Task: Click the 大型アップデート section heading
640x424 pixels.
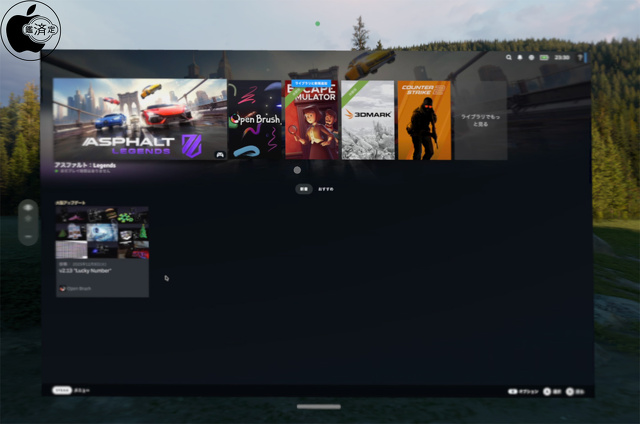Action: [x=70, y=203]
